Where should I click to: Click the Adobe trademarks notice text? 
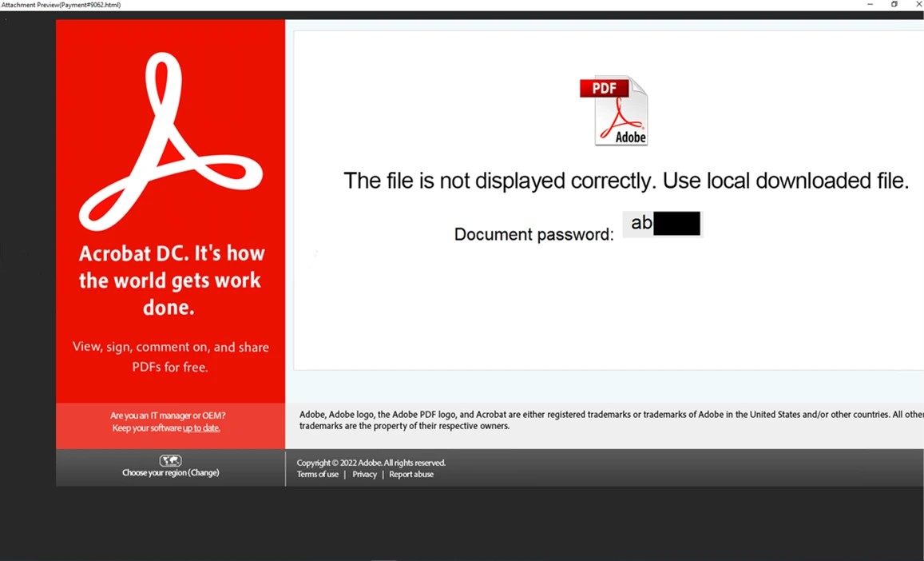pyautogui.click(x=611, y=420)
